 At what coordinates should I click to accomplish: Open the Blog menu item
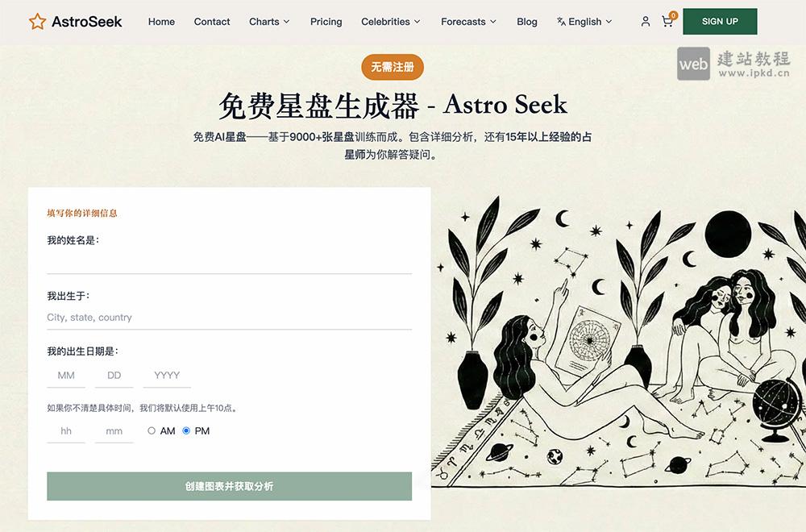527,22
